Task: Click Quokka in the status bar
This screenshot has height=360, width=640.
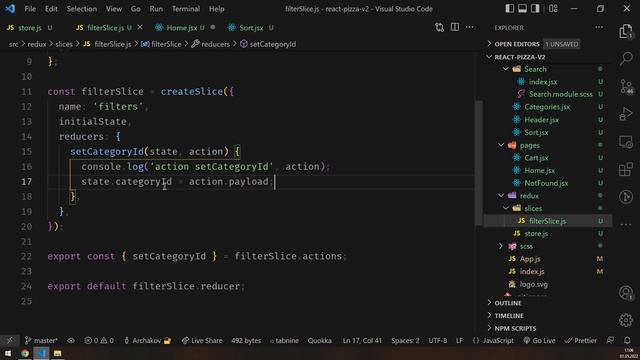Action: (x=320, y=340)
